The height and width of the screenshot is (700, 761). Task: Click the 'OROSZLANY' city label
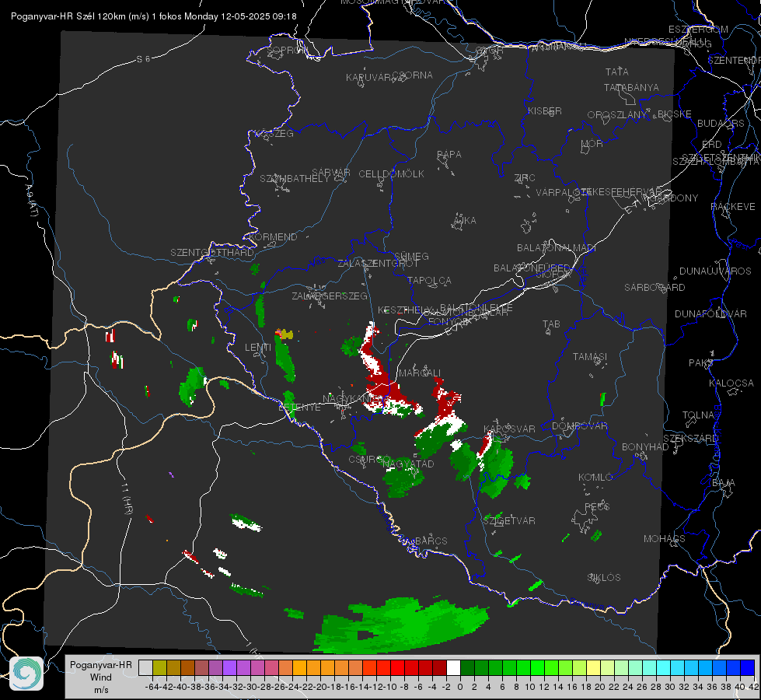617,115
